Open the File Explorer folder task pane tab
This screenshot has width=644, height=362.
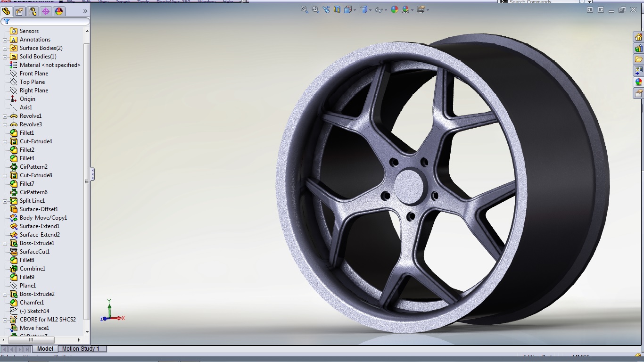tap(638, 59)
